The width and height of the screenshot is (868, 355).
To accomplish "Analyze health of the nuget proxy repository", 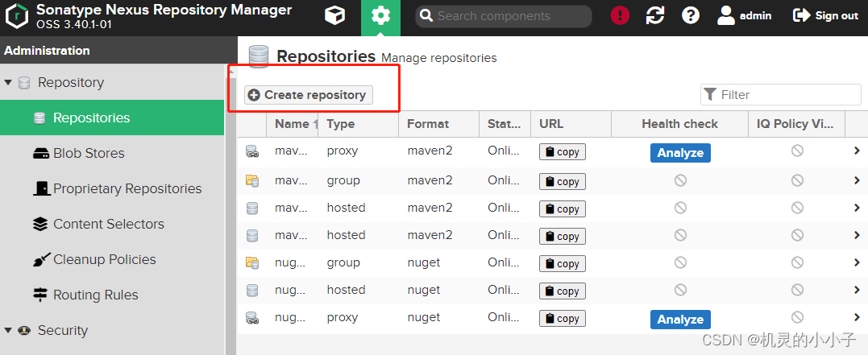I will [x=680, y=320].
